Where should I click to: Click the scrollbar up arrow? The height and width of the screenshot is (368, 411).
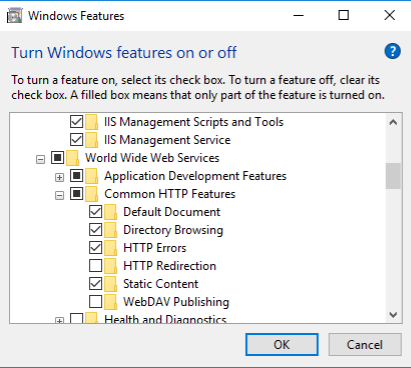tap(393, 122)
